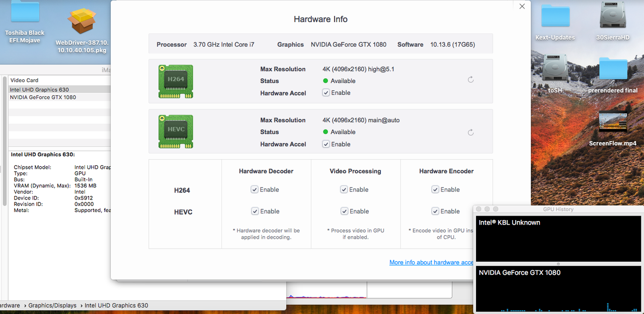Viewport: 644px width, 314px height.
Task: Click the H264 chip icon
Action: (176, 81)
